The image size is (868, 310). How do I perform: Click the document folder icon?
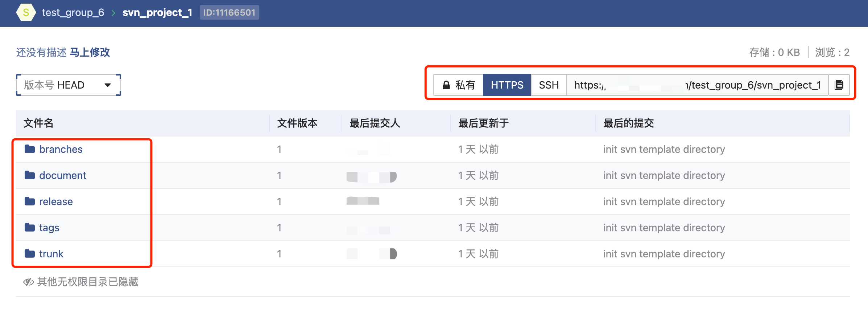[30, 175]
